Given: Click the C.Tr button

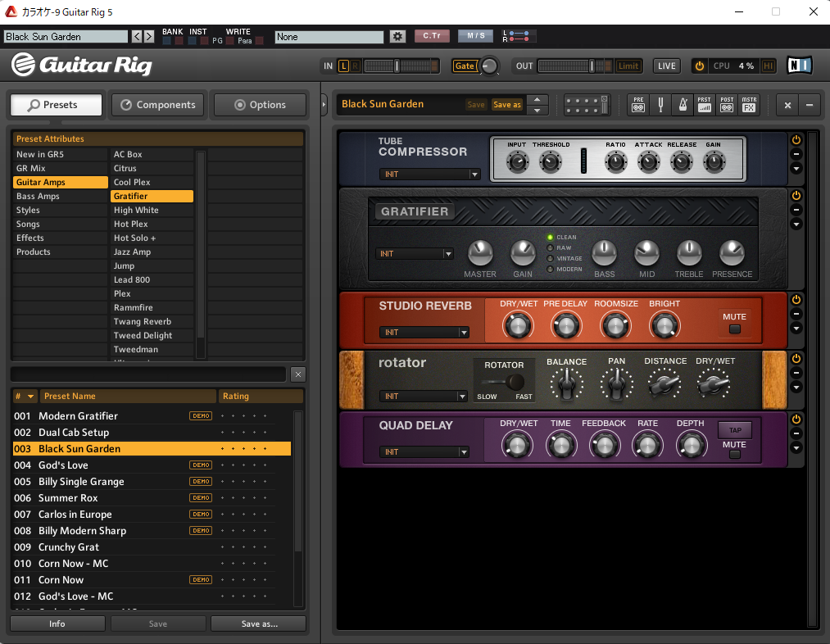Looking at the screenshot, I should point(432,36).
